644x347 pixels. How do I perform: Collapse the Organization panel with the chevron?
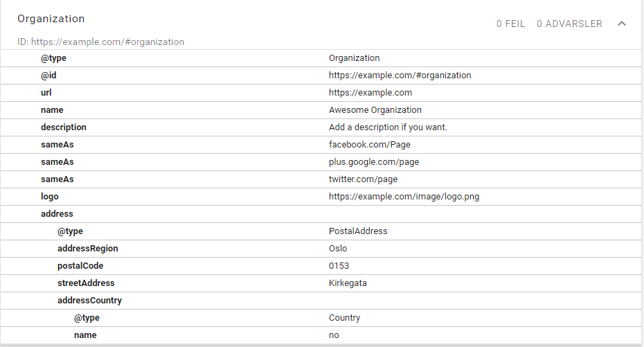[621, 24]
